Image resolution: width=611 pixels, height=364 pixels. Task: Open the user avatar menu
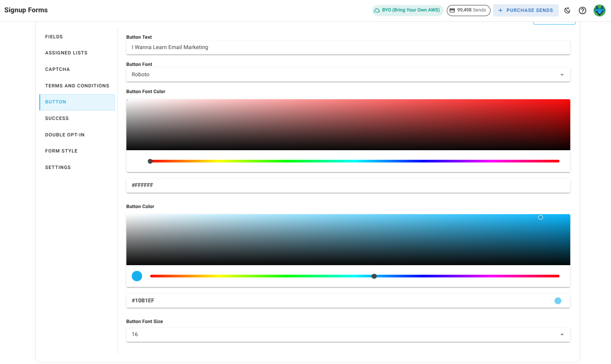600,10
